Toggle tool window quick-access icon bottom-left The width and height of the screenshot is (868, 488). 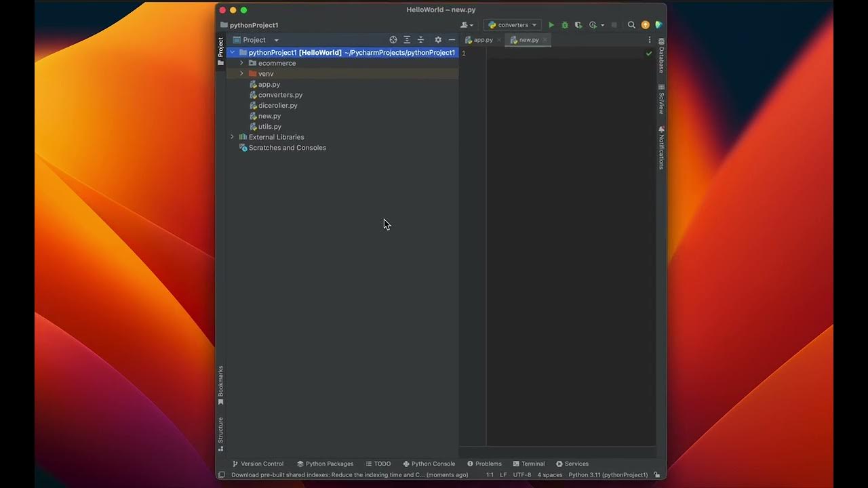pos(222,475)
